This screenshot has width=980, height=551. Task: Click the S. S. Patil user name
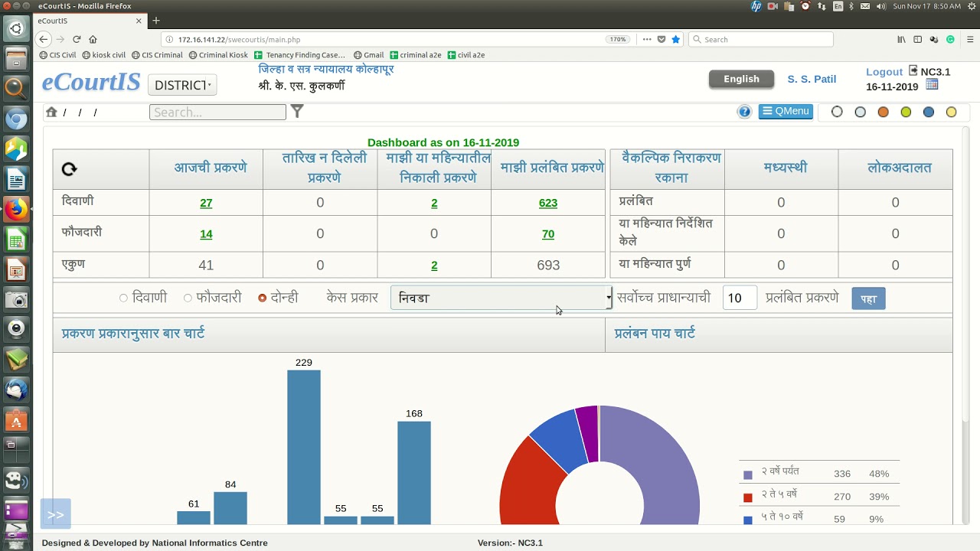[x=812, y=79]
